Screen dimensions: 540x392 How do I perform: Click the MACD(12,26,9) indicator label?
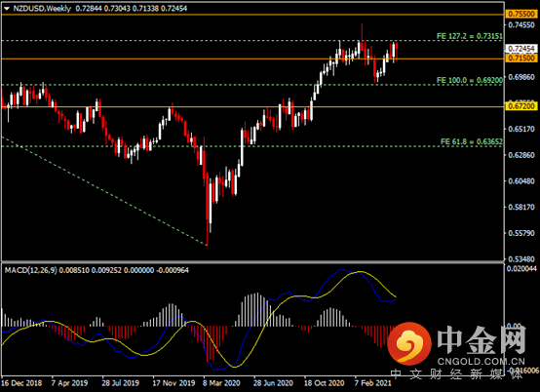[30, 270]
